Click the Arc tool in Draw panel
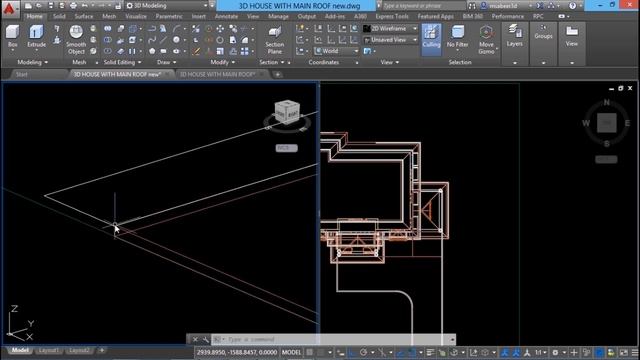The width and height of the screenshot is (640, 360). 176,29
